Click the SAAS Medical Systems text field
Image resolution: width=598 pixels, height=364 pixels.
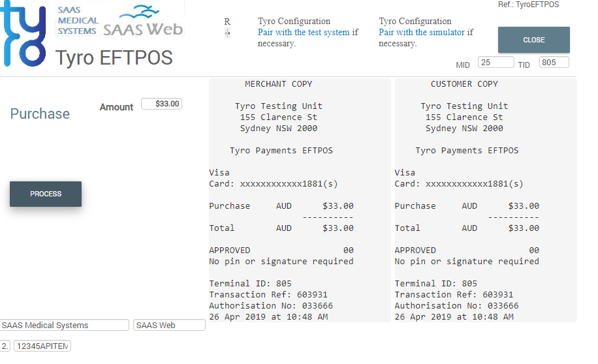click(65, 325)
